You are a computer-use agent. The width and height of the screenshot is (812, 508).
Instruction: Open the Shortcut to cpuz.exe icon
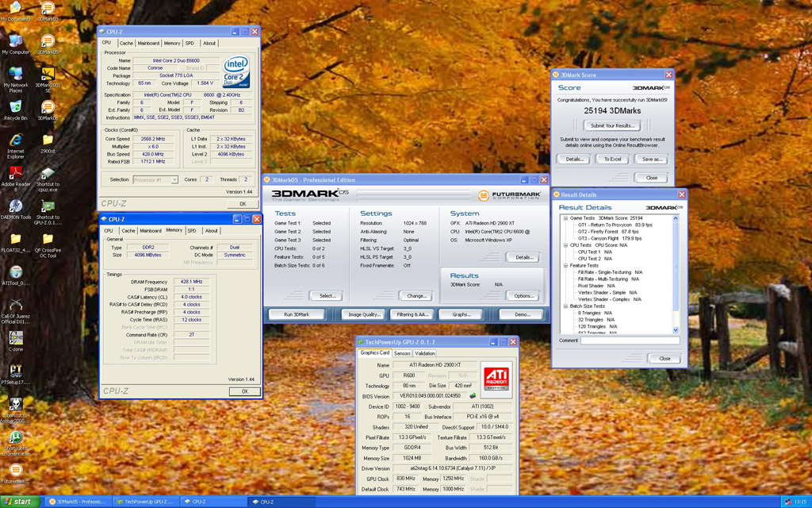pyautogui.click(x=48, y=179)
